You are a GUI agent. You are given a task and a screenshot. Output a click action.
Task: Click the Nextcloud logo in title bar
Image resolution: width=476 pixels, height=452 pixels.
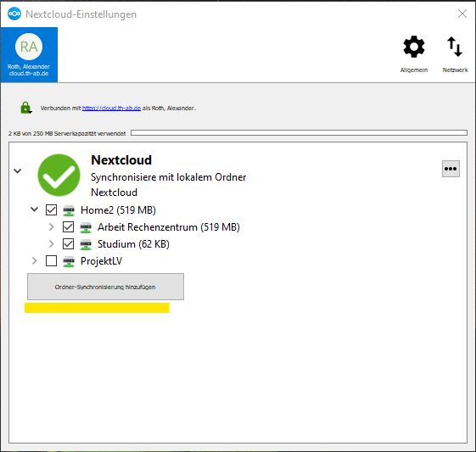tap(14, 14)
